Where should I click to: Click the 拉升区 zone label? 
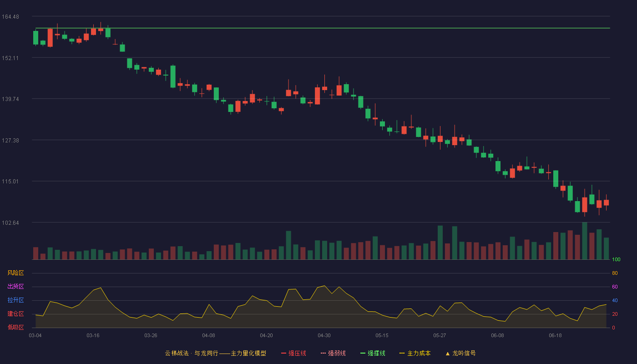15,300
